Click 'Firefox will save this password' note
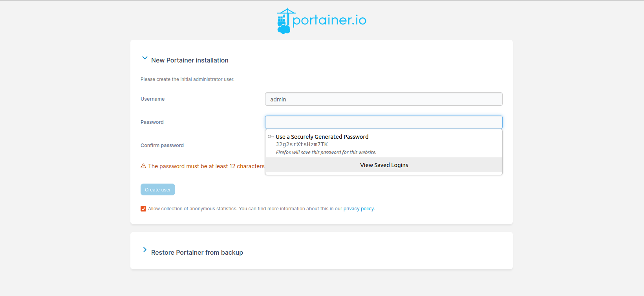Screen dimensions: 644x296 tap(326, 153)
